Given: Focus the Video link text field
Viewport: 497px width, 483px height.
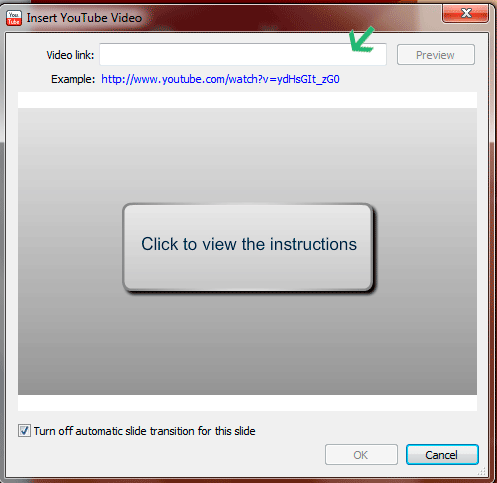Looking at the screenshot, I should coord(243,54).
